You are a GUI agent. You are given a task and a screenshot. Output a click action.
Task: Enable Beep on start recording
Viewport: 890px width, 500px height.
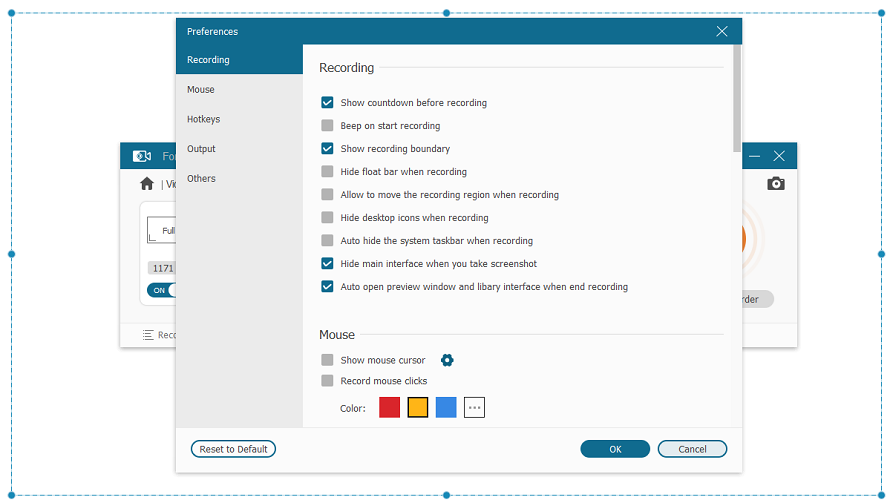point(327,125)
